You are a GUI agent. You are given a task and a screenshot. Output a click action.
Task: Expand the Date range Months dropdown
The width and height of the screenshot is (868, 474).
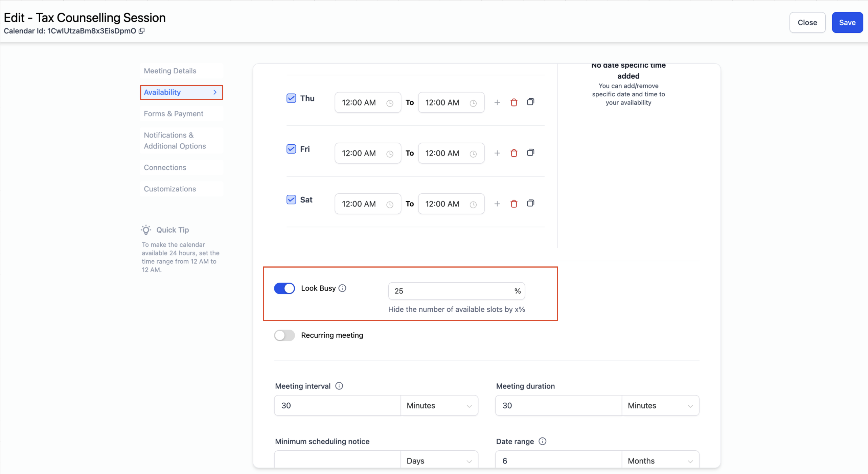coord(660,460)
